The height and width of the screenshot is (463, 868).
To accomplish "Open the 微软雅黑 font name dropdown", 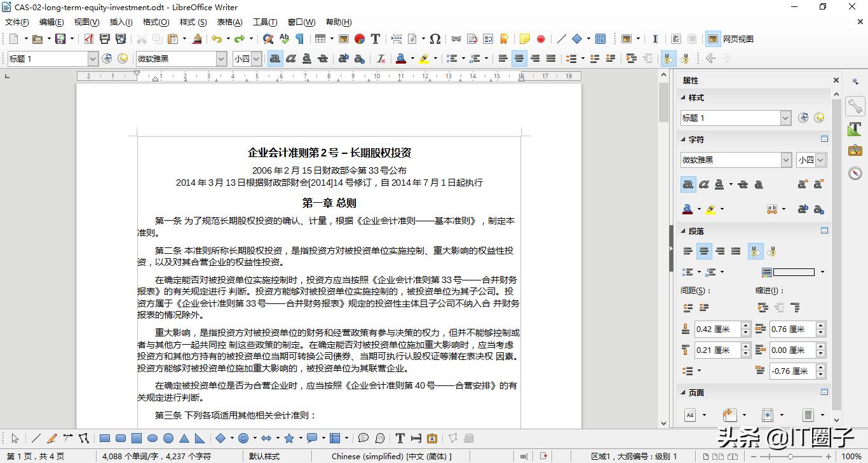I will click(220, 59).
